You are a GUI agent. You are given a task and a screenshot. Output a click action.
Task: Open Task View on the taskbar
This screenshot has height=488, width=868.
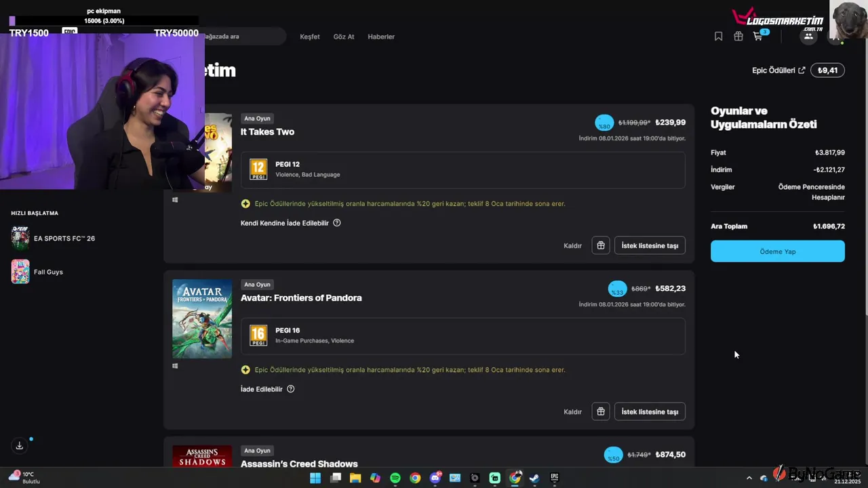click(x=335, y=478)
